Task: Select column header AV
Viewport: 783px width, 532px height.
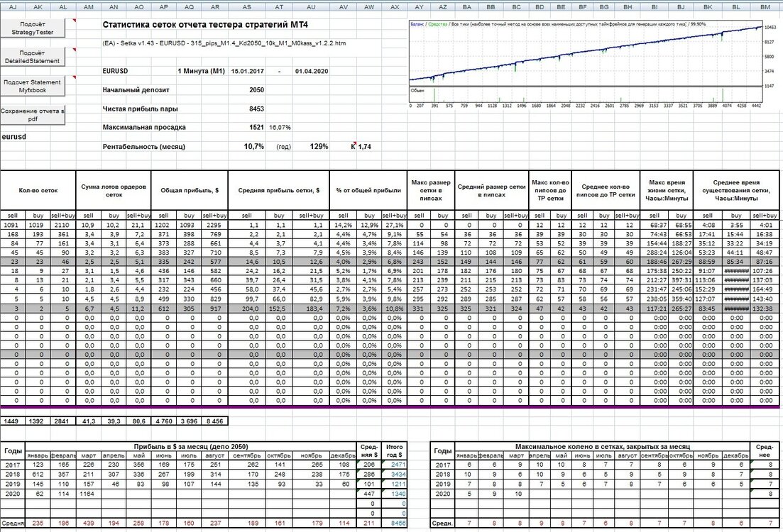Action: [x=343, y=7]
